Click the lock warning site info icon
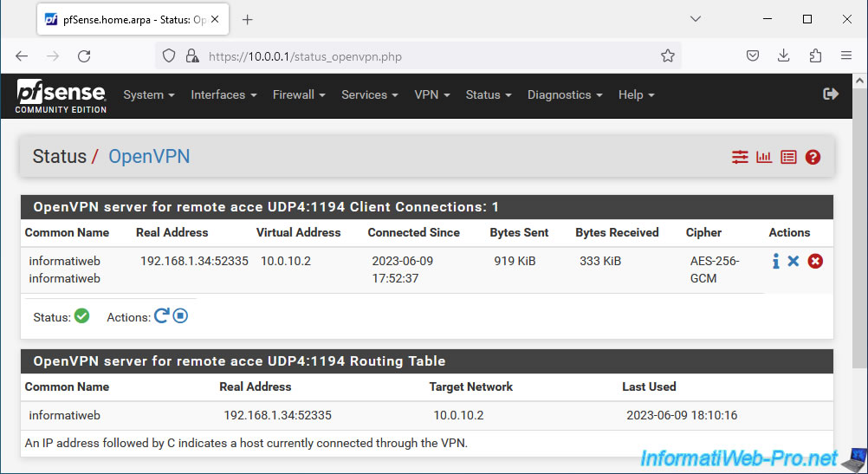Screen dimensions: 868x474 point(192,56)
